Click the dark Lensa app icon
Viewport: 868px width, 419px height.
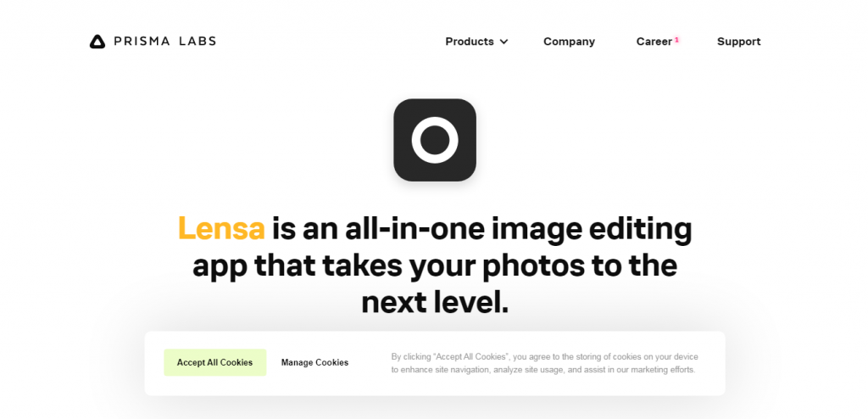click(x=435, y=140)
